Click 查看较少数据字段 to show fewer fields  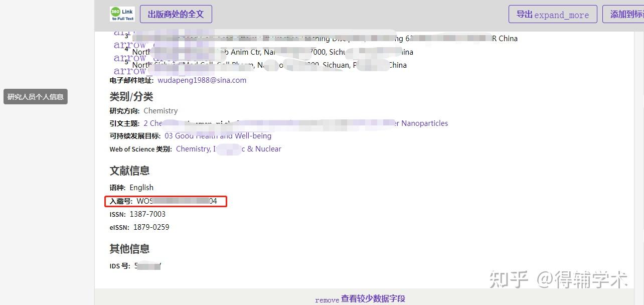(x=373, y=298)
